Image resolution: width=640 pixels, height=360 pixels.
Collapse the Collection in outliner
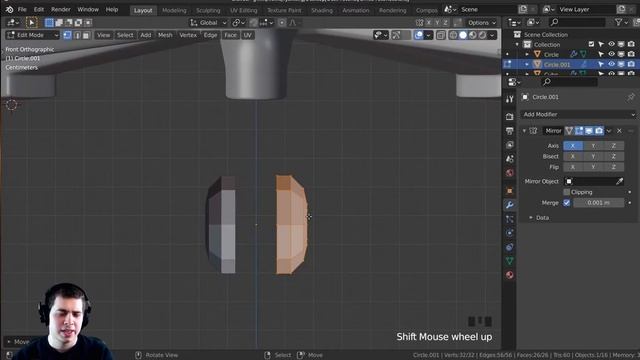pos(517,44)
